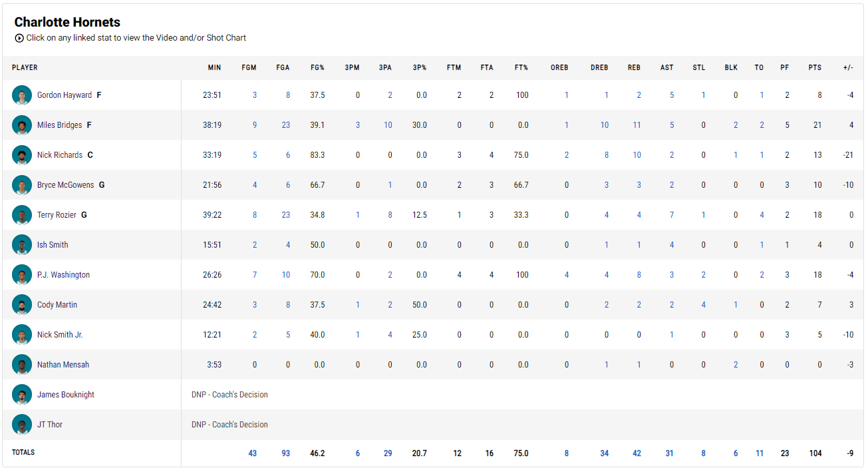View team total 93 field goal attempts
Screen dimensions: 868x472
[x=286, y=453]
